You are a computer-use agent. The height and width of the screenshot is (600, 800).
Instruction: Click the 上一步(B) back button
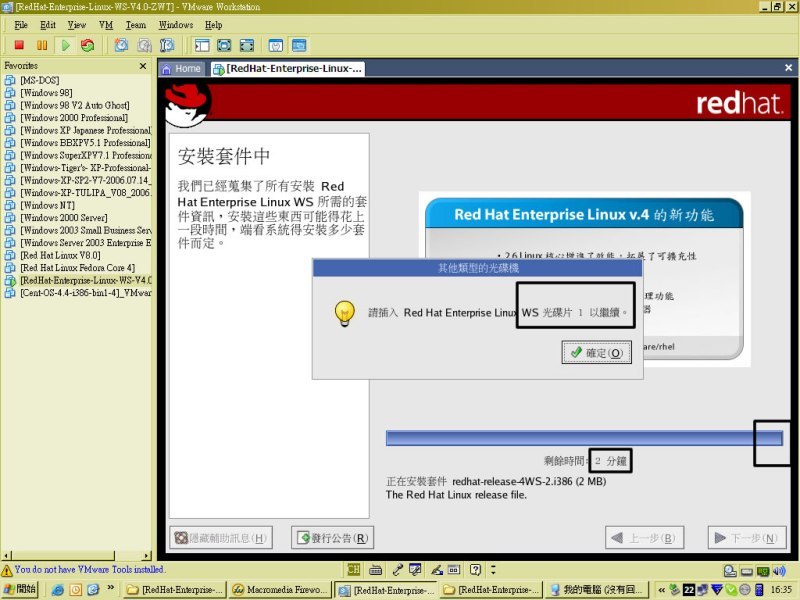click(644, 538)
